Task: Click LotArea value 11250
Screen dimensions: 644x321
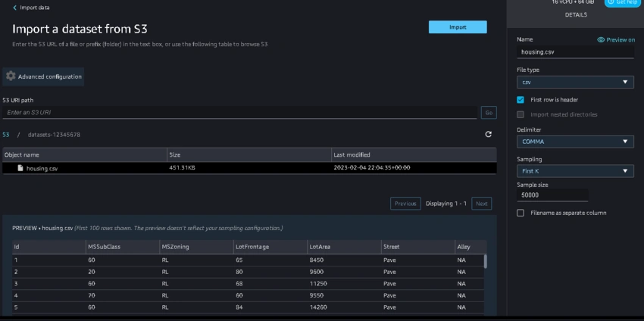Action: tap(318, 284)
